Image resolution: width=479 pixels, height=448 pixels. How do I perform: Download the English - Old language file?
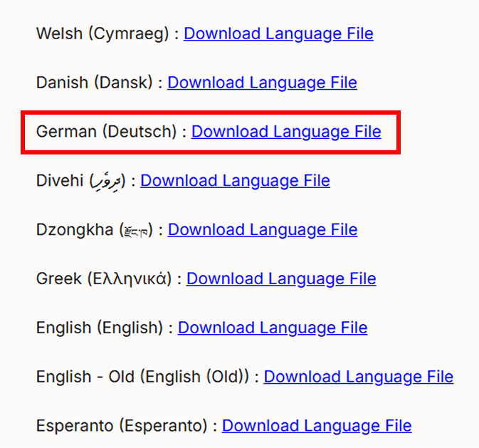click(x=359, y=377)
